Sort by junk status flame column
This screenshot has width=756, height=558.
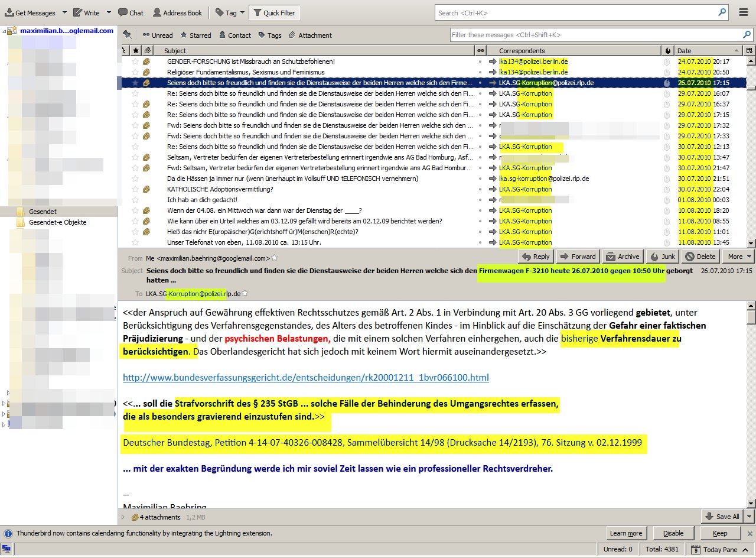coord(667,51)
